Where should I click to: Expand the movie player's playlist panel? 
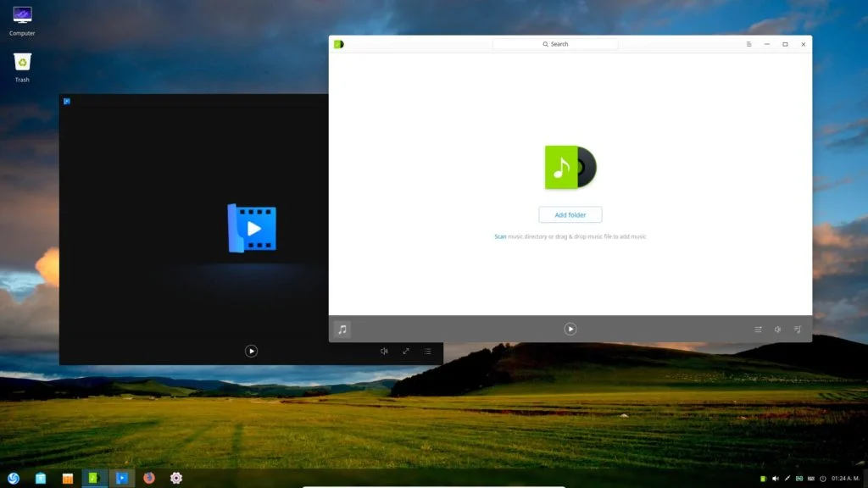click(427, 351)
